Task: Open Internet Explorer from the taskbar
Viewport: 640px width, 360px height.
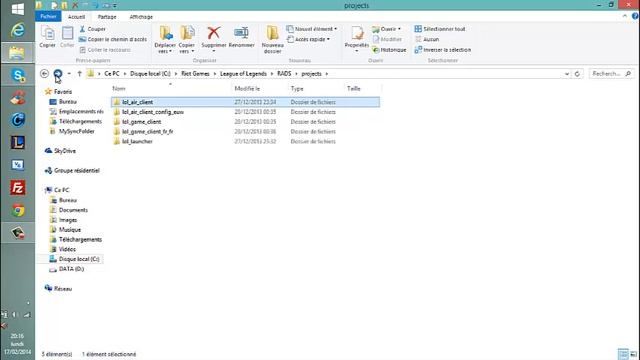Action: [18, 30]
